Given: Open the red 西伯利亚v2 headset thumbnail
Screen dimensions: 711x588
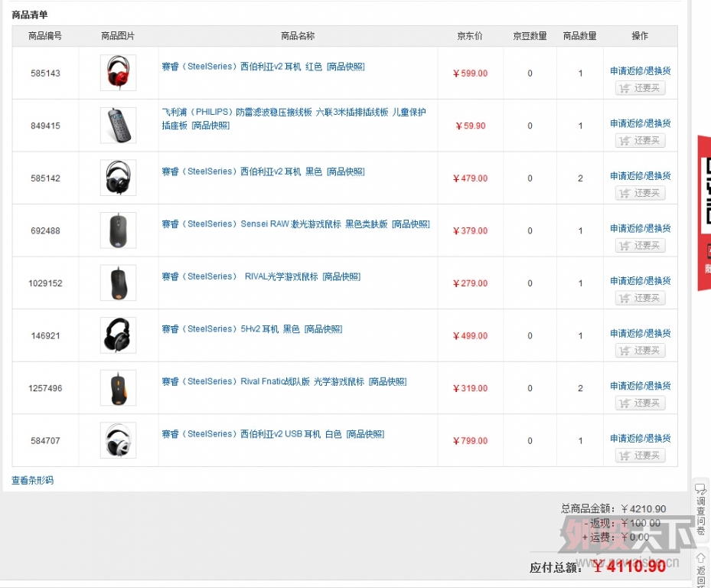Looking at the screenshot, I should 118,73.
